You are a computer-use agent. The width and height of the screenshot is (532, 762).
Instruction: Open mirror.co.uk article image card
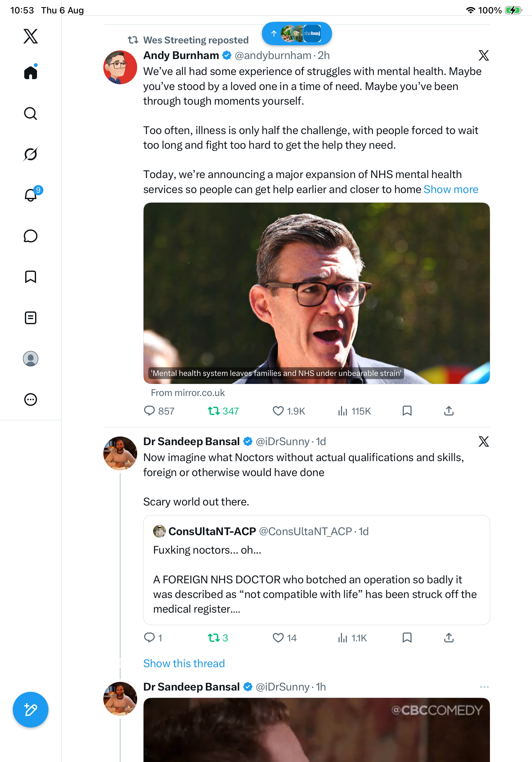pyautogui.click(x=316, y=293)
